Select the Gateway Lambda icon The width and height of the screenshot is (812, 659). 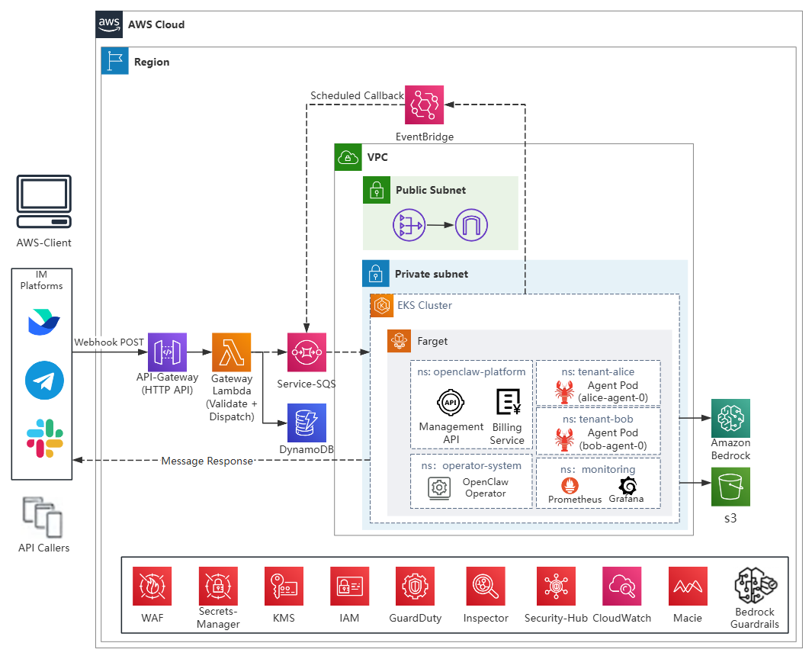(x=232, y=352)
